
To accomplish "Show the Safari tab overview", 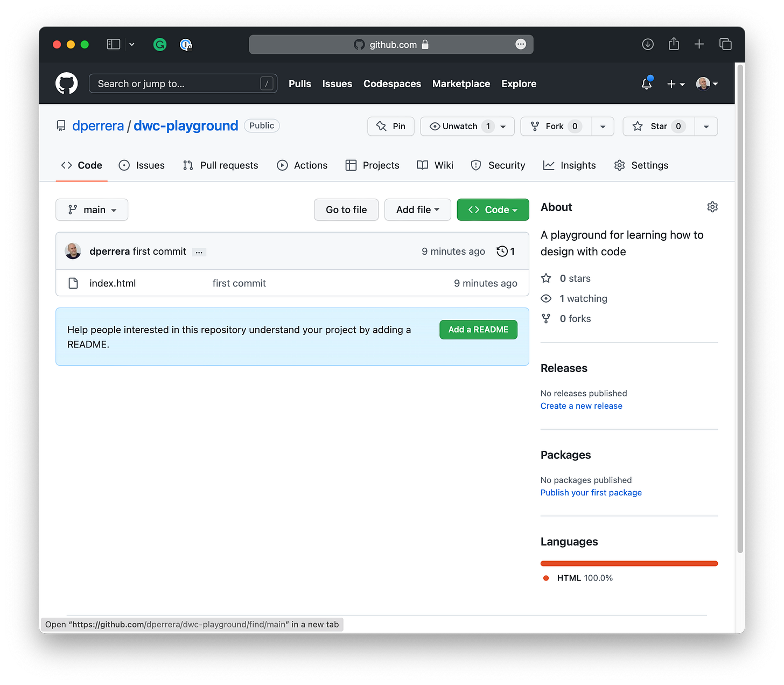I will coord(725,44).
